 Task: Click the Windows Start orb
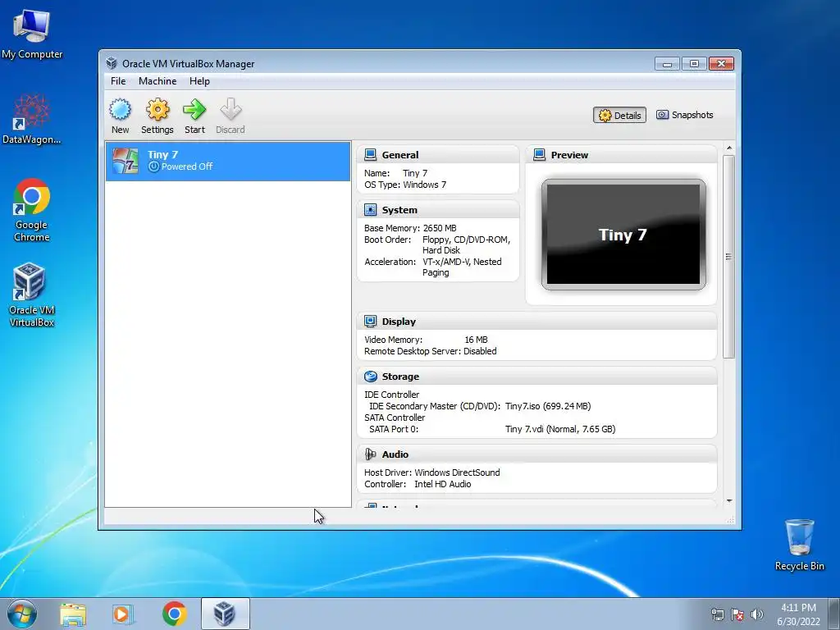pos(22,614)
